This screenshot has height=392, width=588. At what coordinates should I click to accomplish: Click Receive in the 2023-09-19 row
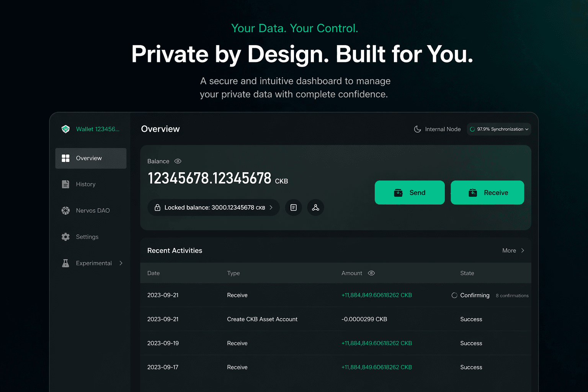pyautogui.click(x=237, y=343)
